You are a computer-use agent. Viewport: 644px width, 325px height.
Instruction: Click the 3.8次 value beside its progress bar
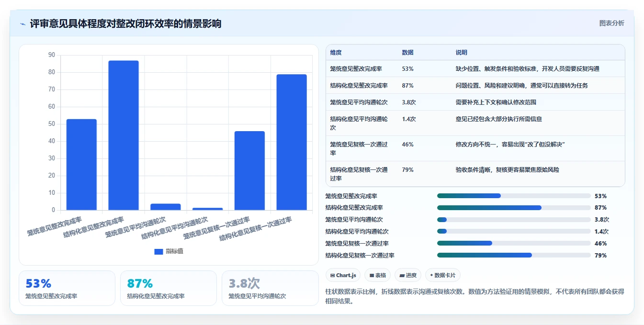tap(601, 220)
